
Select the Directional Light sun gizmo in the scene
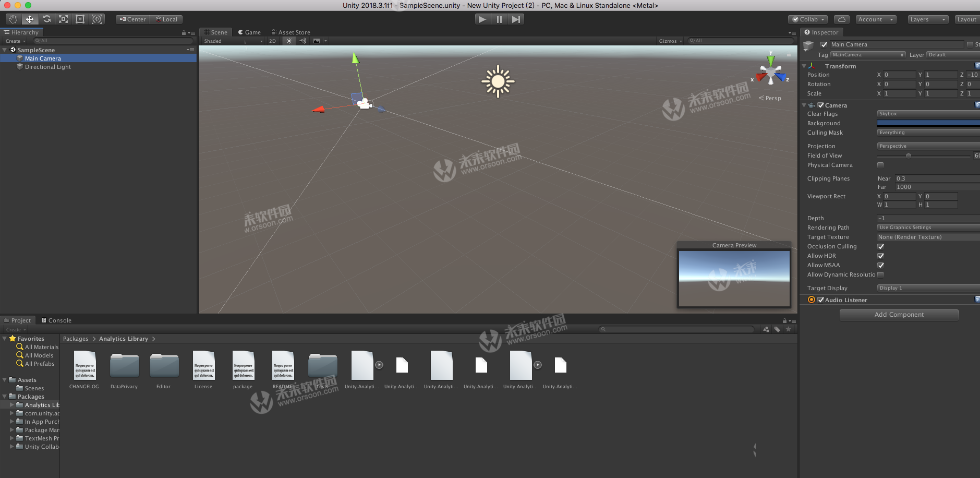tap(498, 81)
